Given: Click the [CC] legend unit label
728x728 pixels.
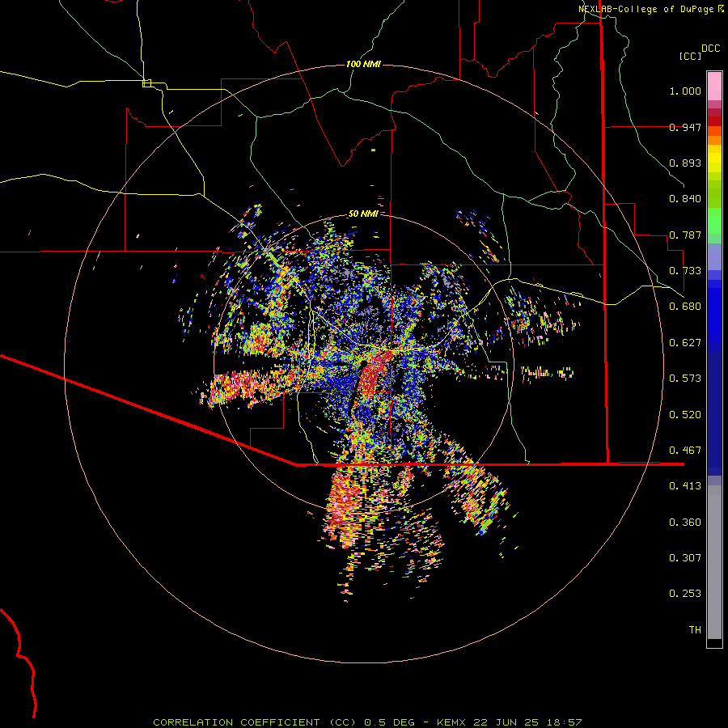Looking at the screenshot, I should click(690, 56).
